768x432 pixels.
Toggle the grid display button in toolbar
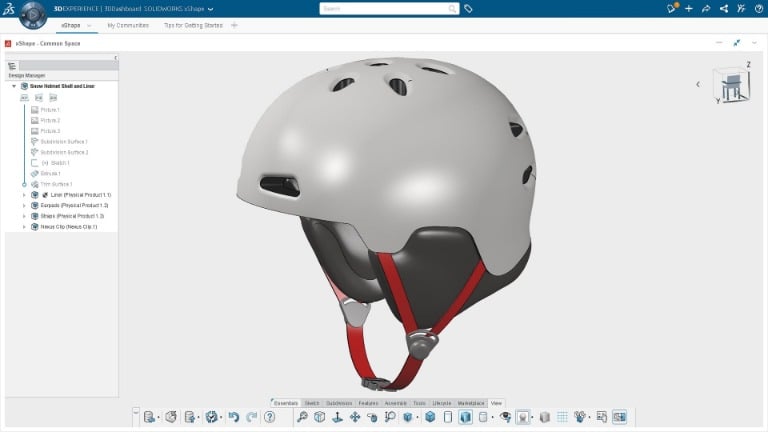[x=562, y=417]
